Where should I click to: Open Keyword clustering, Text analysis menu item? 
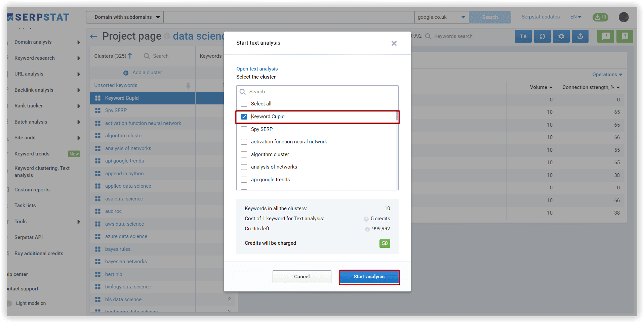click(42, 172)
